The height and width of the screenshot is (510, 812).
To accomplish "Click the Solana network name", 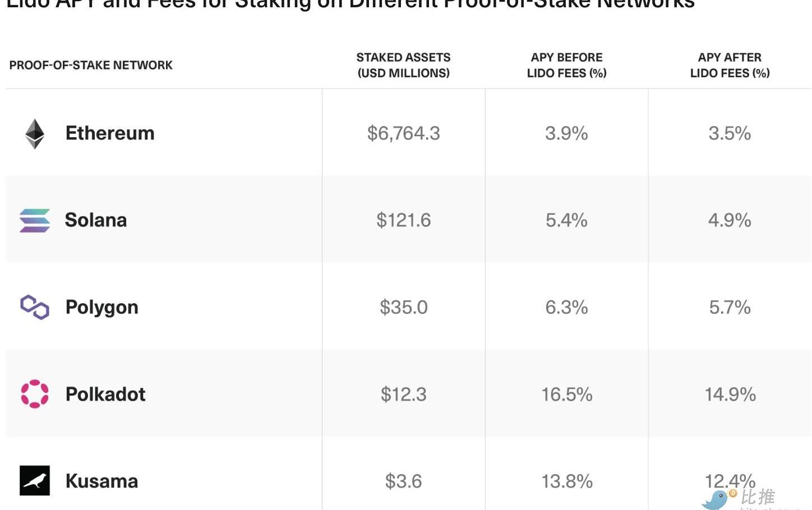I will pos(96,220).
